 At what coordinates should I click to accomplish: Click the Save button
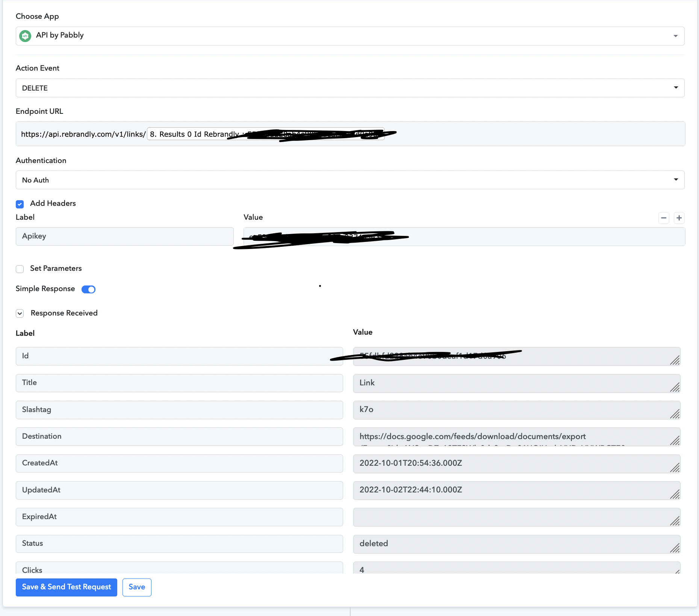137,587
